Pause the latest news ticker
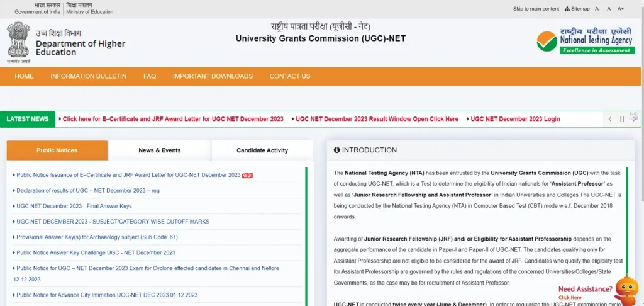The image size is (644, 306). 622,119
